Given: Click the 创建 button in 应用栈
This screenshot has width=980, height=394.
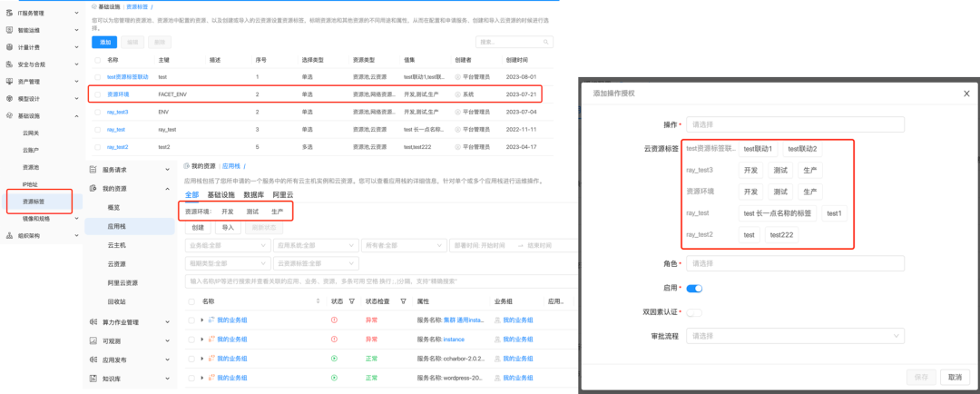Looking at the screenshot, I should click(x=198, y=228).
